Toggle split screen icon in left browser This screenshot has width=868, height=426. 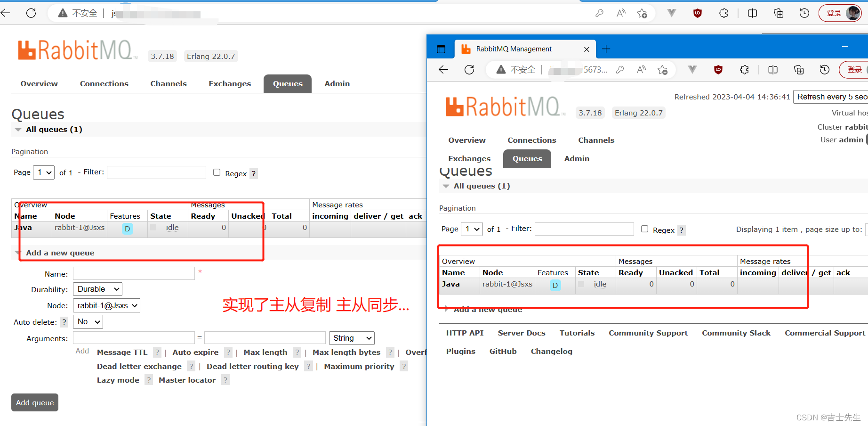[x=752, y=13]
